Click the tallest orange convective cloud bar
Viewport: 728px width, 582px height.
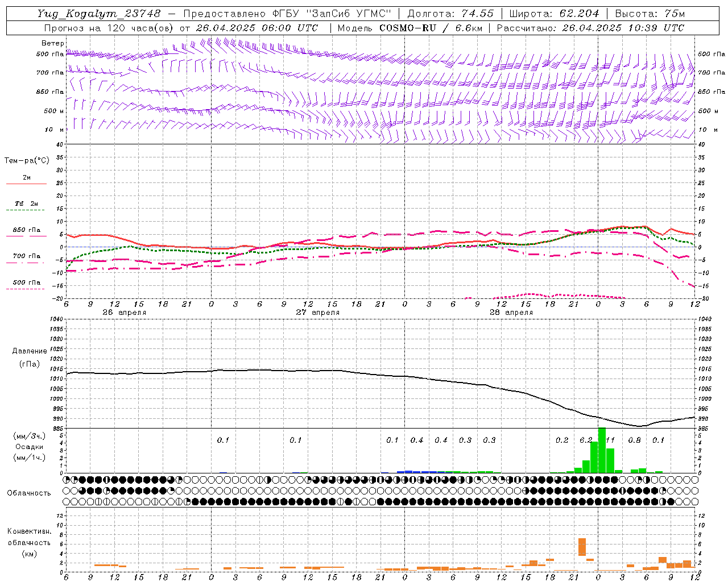pos(582,547)
